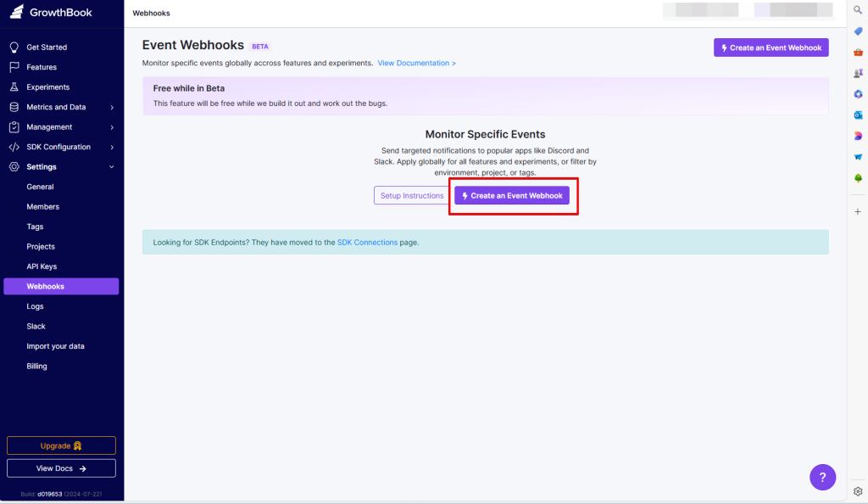Viewport: 868px width, 504px height.
Task: Click the Setup Instructions button
Action: click(412, 196)
